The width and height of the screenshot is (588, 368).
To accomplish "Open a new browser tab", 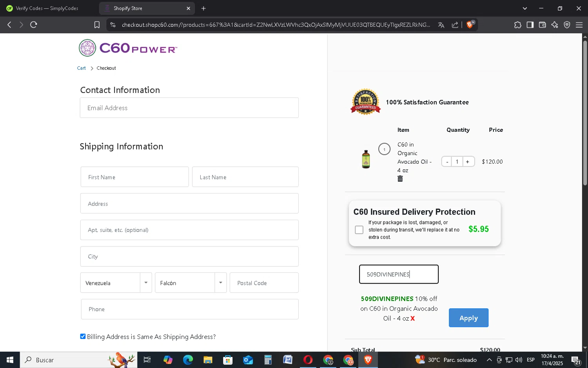I will (203, 8).
